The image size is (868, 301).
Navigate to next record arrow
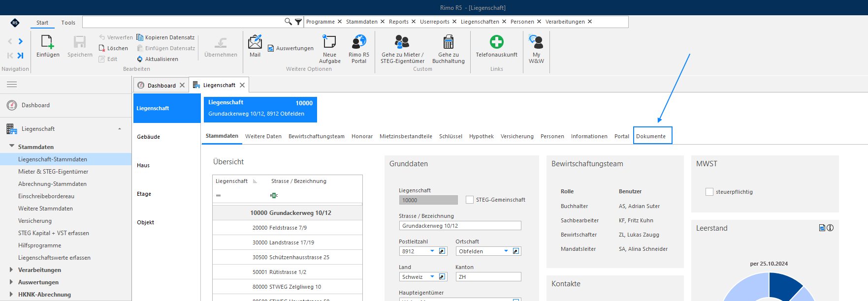(20, 41)
